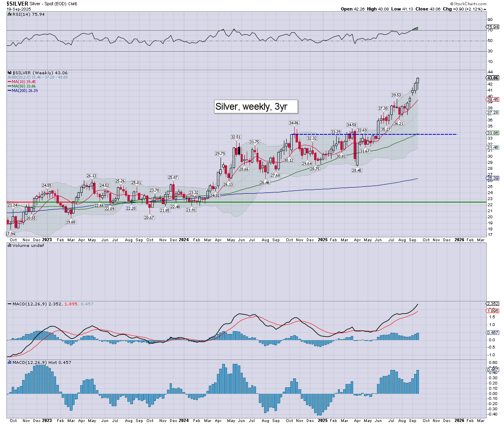The image size is (504, 424).
Task: Select the red MA(10) legend swatch
Action: pyautogui.click(x=9, y=82)
